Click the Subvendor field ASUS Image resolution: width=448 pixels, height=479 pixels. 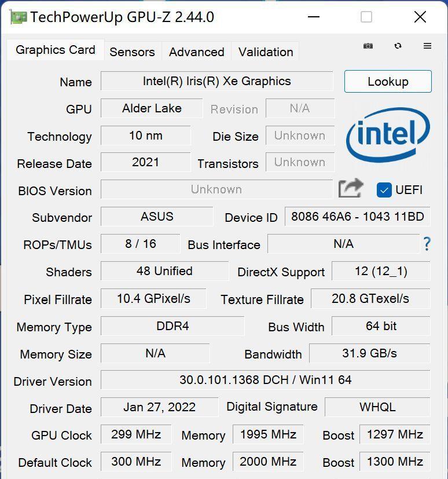(x=157, y=217)
